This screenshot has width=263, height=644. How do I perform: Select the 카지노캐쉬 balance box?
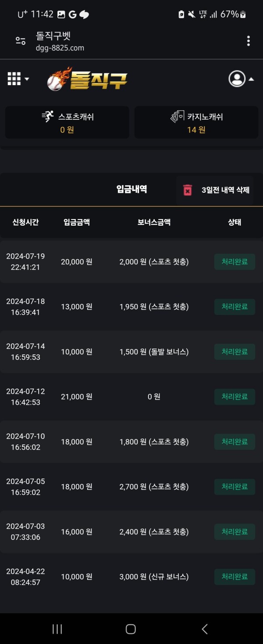196,122
